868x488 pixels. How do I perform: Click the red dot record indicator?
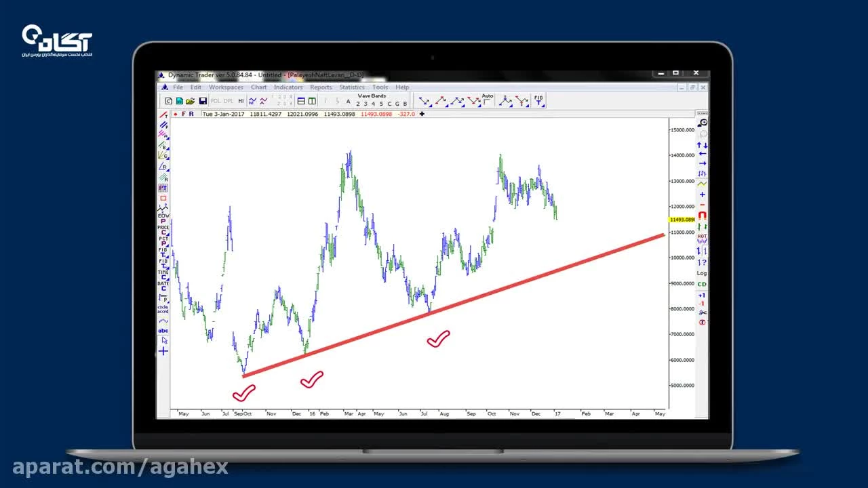176,114
